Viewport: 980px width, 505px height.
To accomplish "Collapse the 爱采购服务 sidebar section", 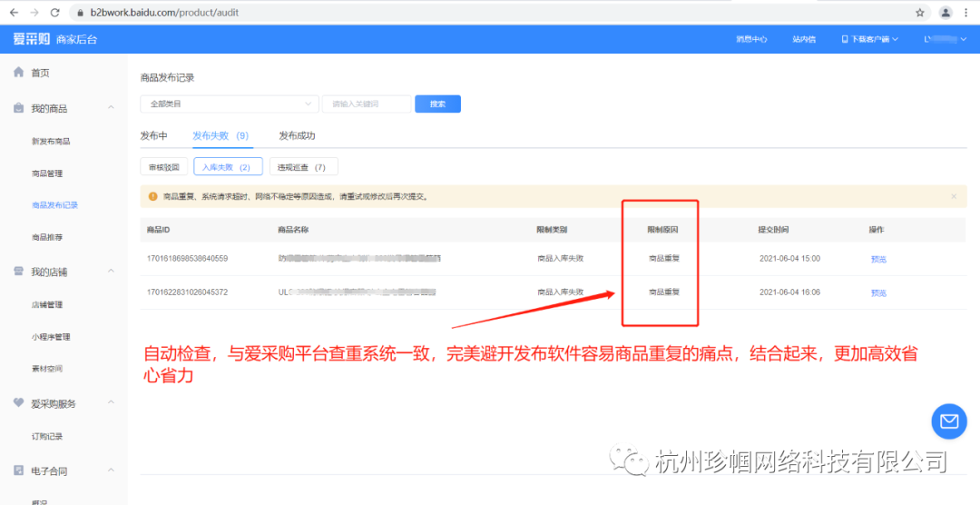I will click(x=111, y=402).
